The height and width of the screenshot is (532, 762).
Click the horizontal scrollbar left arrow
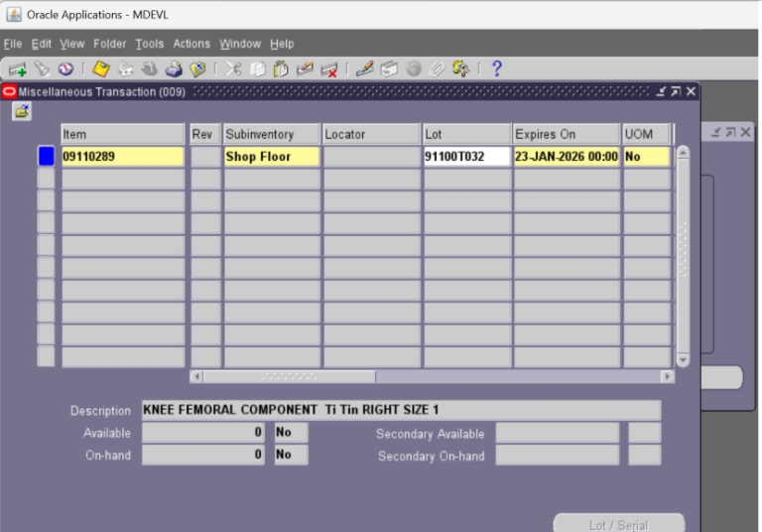[196, 376]
